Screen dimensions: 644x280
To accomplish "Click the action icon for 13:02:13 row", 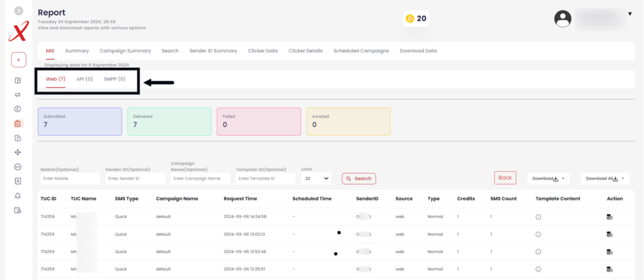I will click(610, 235).
